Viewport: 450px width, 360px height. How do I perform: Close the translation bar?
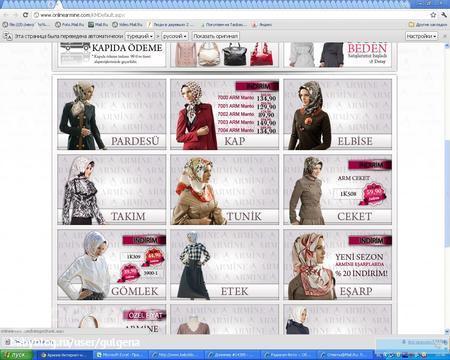point(445,36)
